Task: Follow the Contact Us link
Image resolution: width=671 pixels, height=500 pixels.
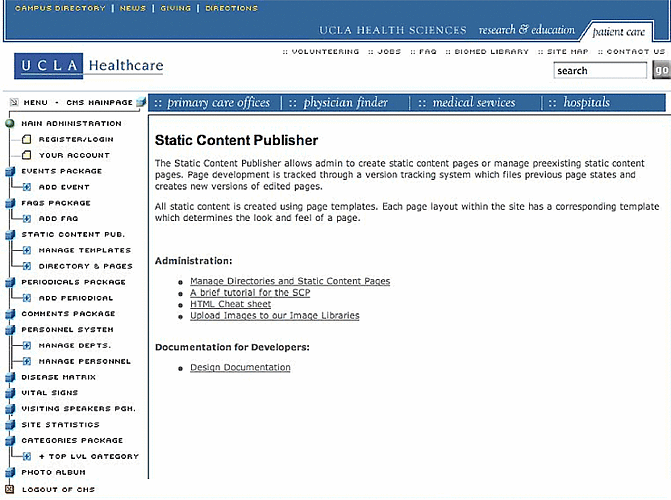Action: point(635,52)
